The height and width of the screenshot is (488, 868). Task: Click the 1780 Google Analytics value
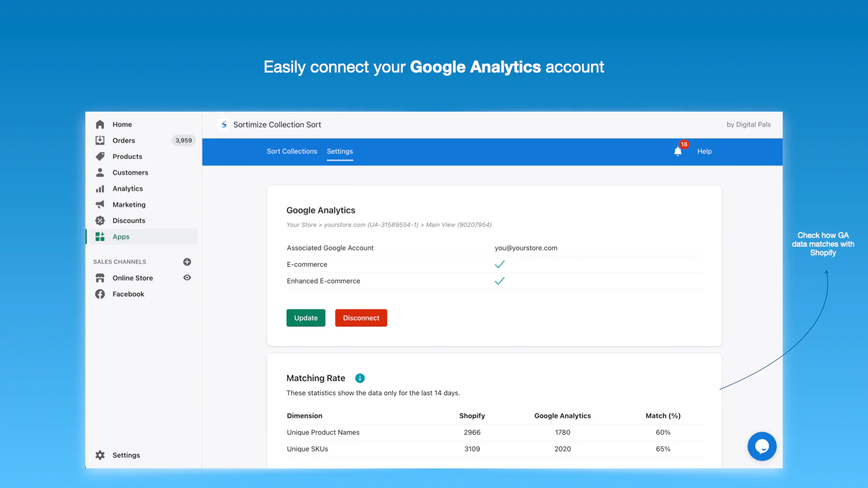point(563,433)
